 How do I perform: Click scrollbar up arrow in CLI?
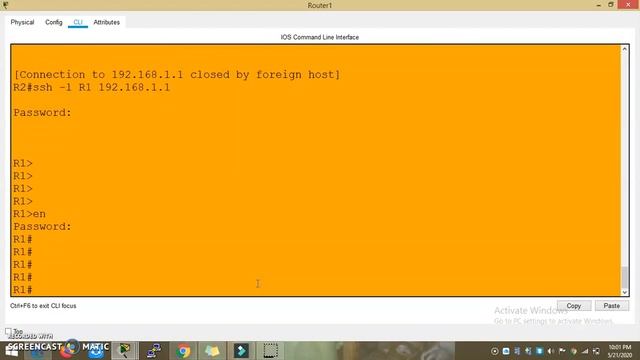pos(624,49)
